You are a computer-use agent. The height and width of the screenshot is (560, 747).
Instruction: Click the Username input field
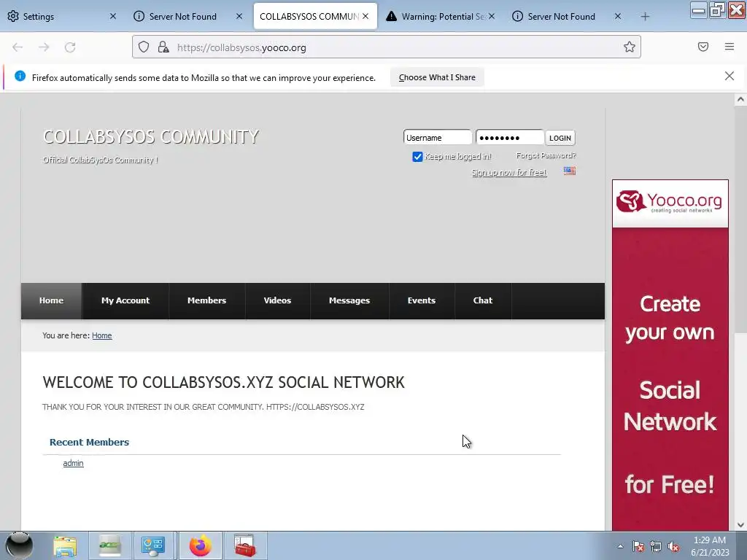438,138
